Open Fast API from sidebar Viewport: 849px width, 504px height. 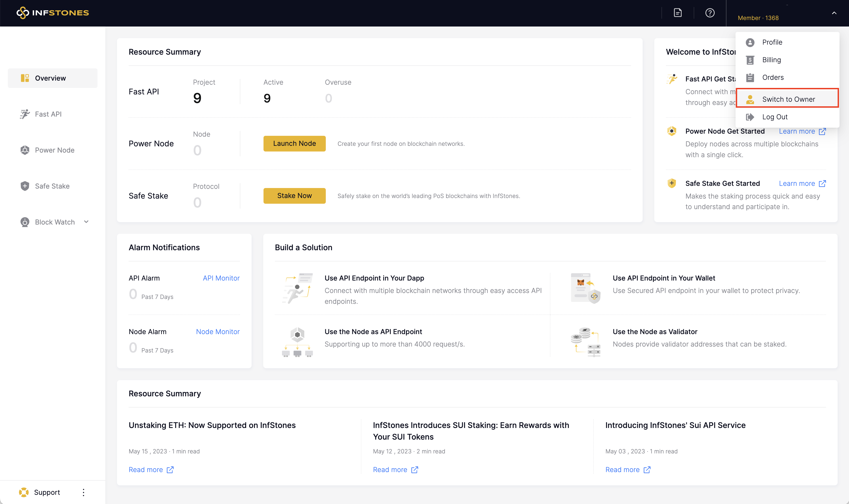[x=48, y=114]
